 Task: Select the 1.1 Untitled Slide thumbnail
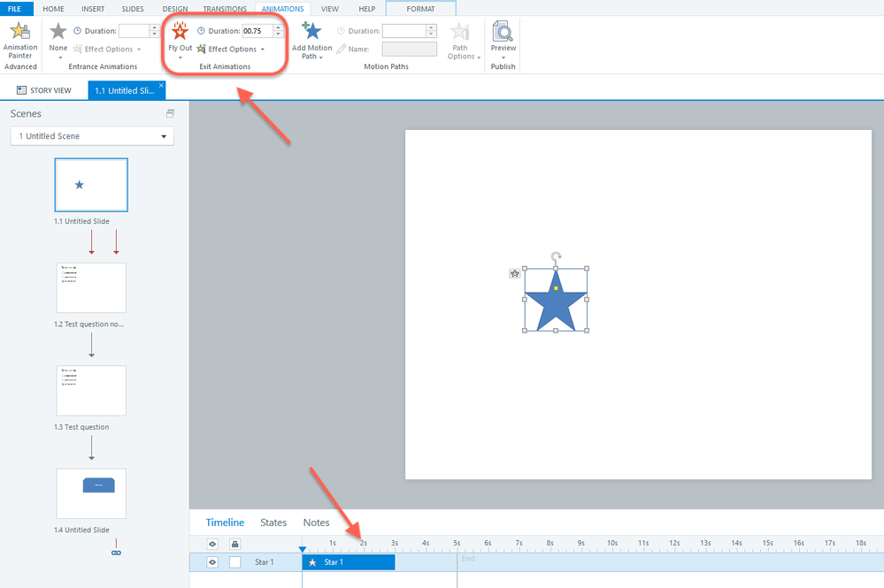pos(91,185)
